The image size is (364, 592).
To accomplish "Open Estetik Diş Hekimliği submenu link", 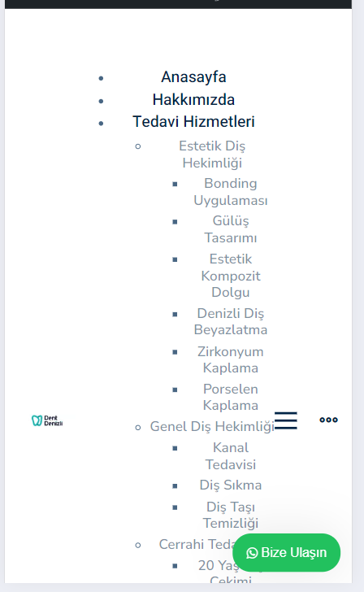I will [x=212, y=155].
